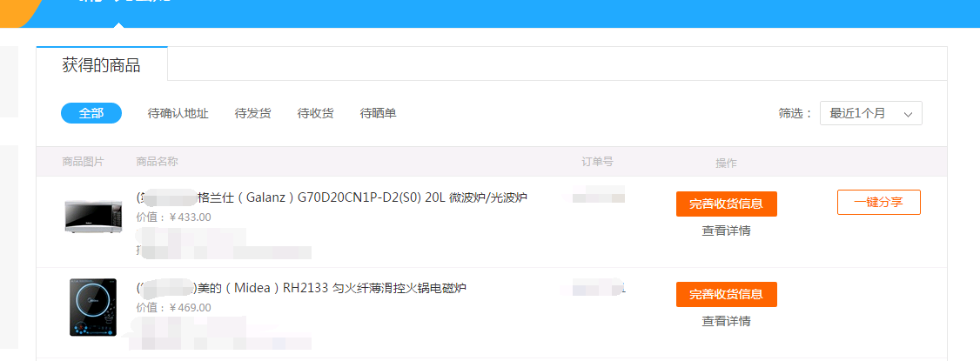980x361 pixels.
Task: Show 待收货 orders
Action: coord(316,114)
